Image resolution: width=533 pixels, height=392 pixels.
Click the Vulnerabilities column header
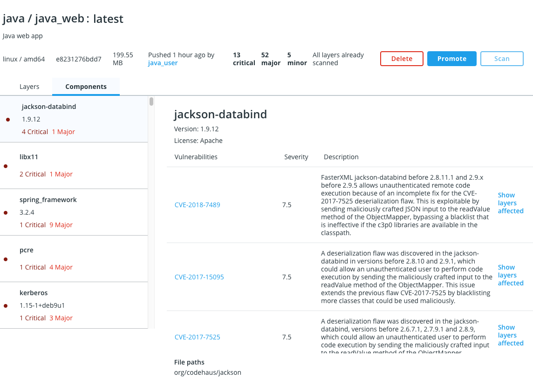pyautogui.click(x=196, y=157)
